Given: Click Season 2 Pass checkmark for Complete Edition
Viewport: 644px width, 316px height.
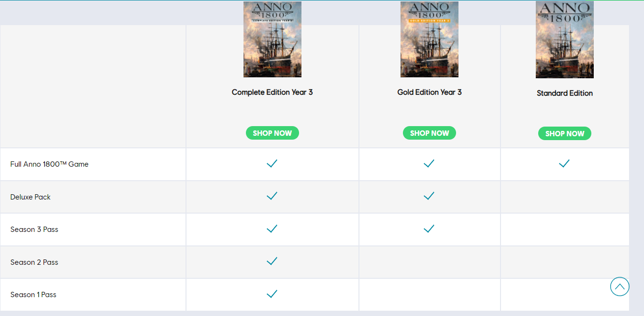Looking at the screenshot, I should (272, 261).
